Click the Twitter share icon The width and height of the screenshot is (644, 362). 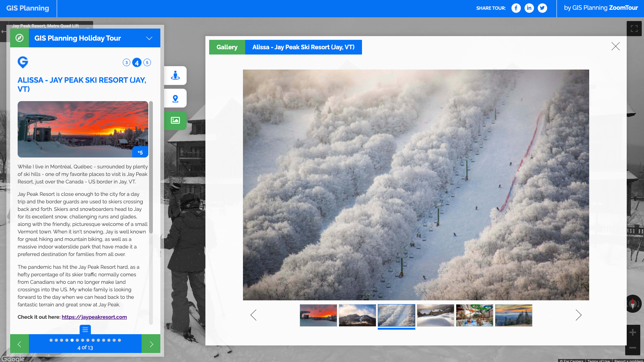(x=542, y=8)
